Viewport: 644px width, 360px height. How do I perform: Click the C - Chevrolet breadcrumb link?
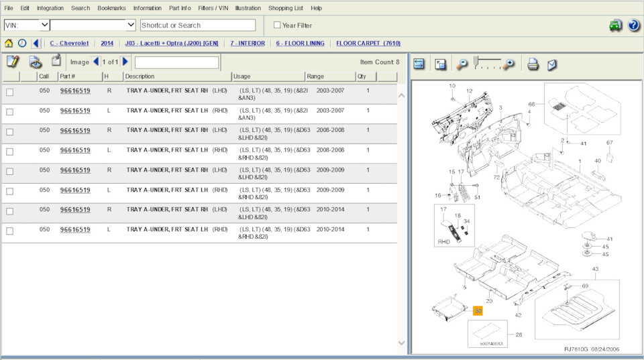69,44
